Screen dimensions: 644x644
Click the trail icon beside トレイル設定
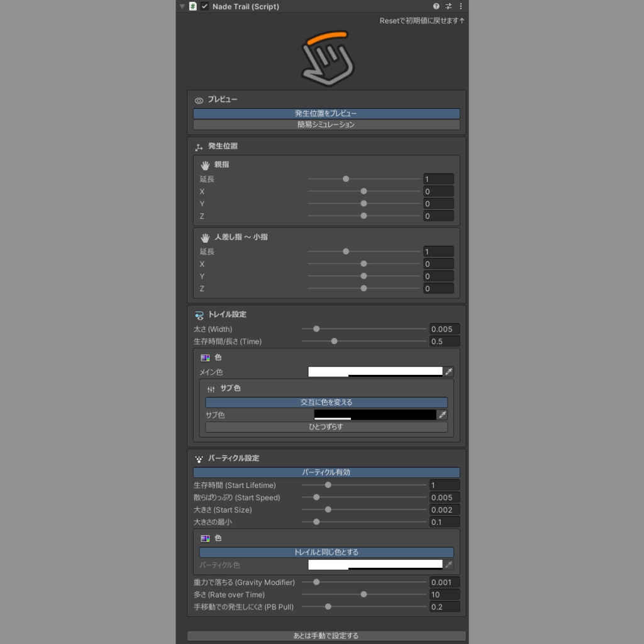(x=199, y=316)
